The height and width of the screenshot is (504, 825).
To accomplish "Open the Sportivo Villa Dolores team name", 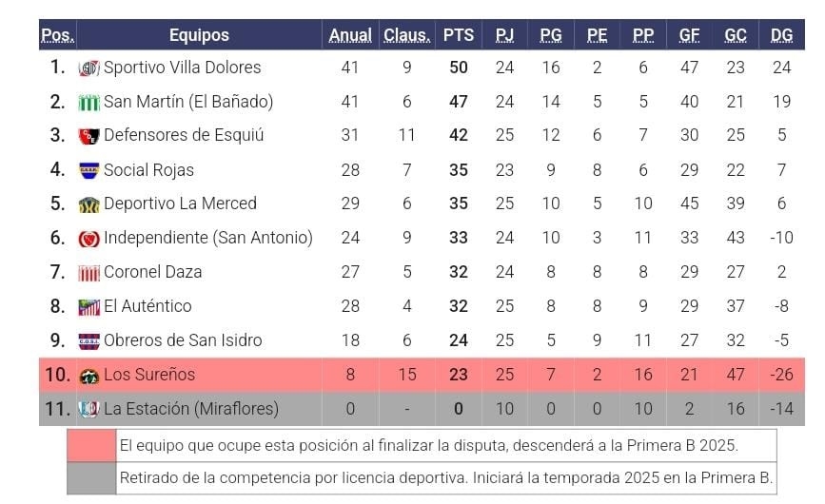I will click(x=182, y=68).
